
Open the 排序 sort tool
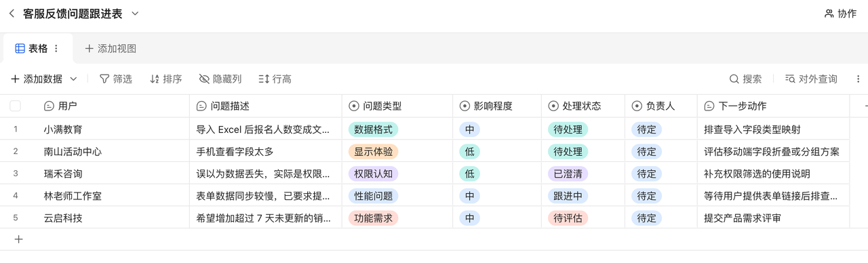[165, 79]
